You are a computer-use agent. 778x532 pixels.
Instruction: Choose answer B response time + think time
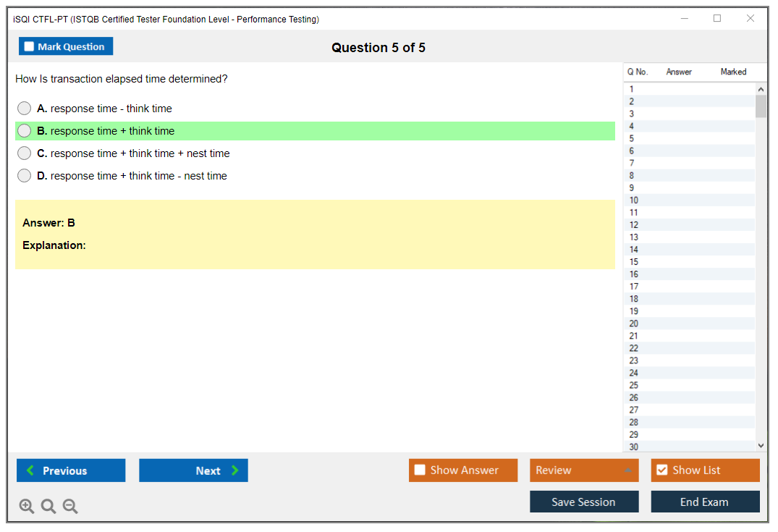coord(25,131)
